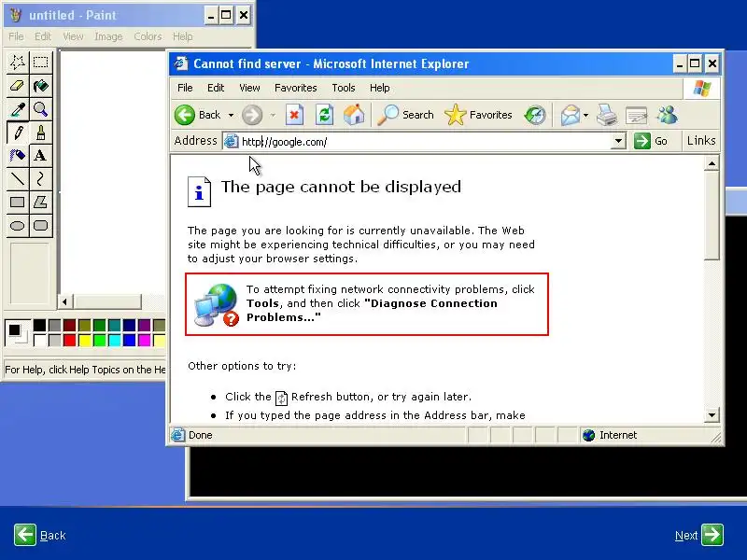
Task: Open the View menu in Internet Explorer
Action: tap(249, 88)
